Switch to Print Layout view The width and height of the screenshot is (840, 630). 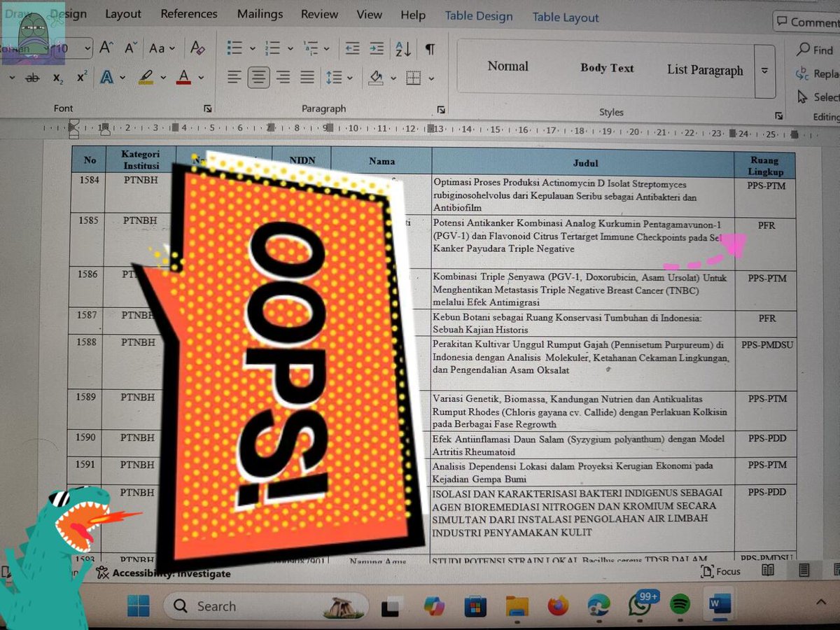point(804,570)
